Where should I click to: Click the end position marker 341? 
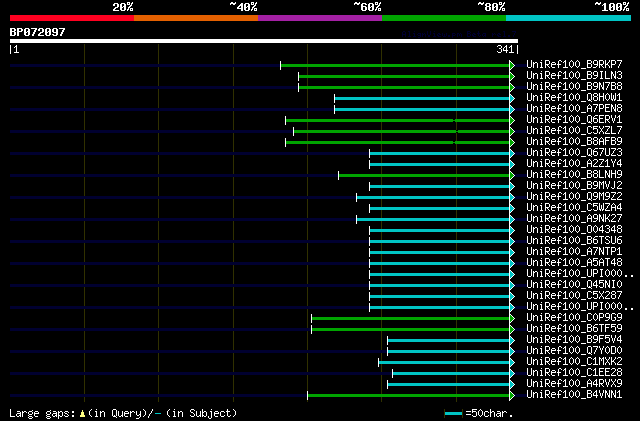[505, 49]
